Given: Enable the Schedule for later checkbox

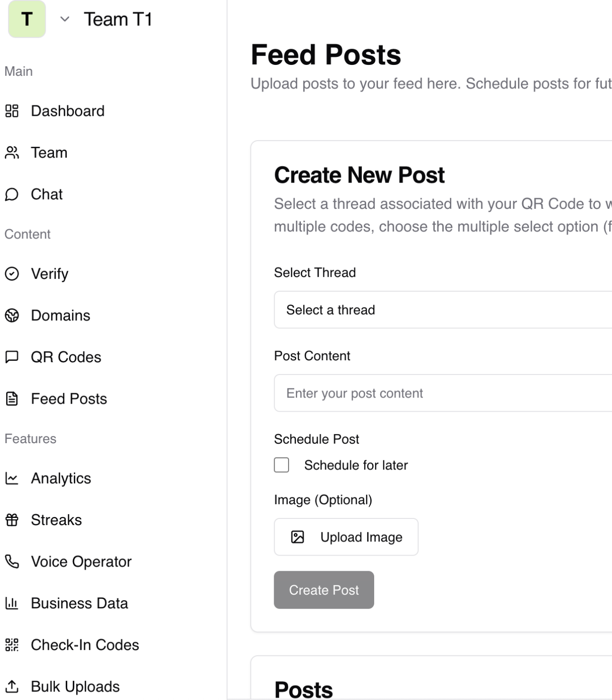Looking at the screenshot, I should click(282, 465).
